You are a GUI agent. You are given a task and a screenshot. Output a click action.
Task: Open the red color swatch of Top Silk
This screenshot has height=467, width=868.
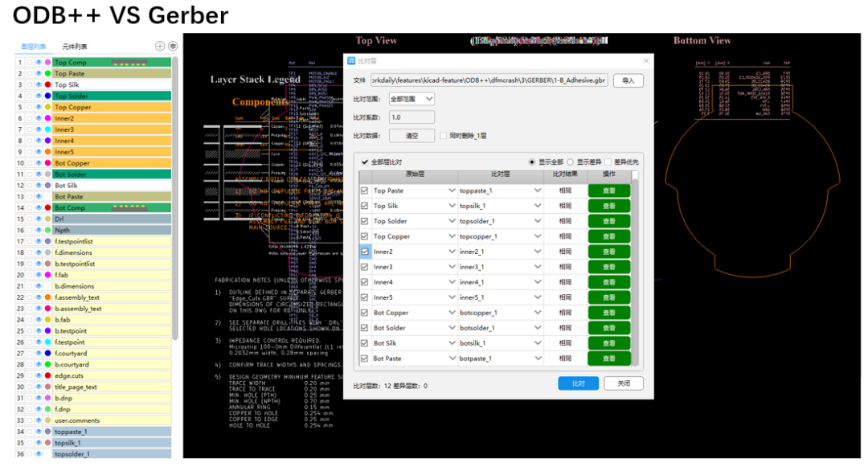point(48,84)
